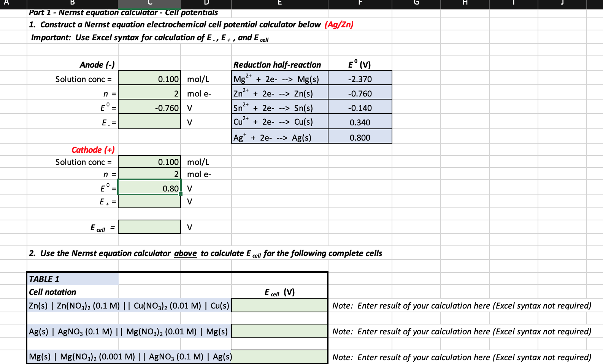Select the Mg2+ half-reaction cell

pos(280,78)
